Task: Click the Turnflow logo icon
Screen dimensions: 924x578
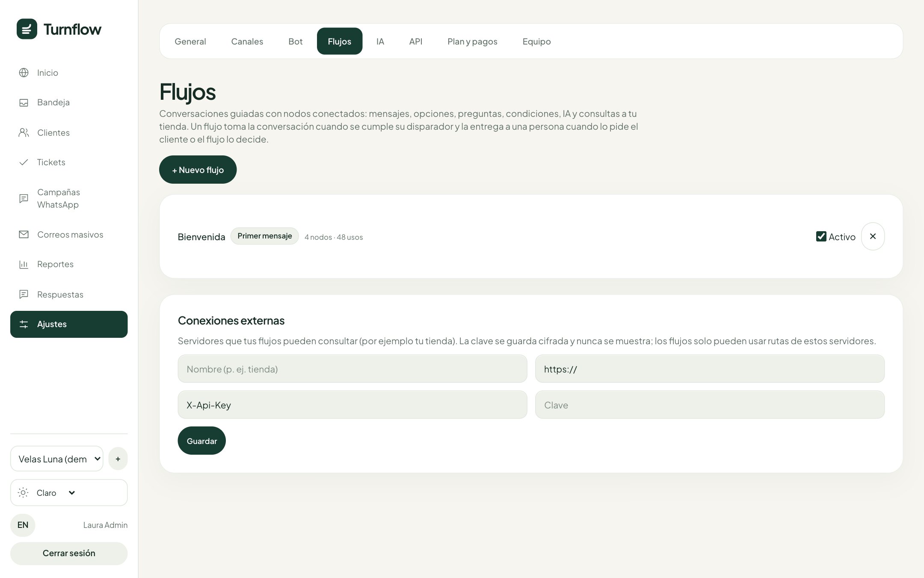Action: 27,29
